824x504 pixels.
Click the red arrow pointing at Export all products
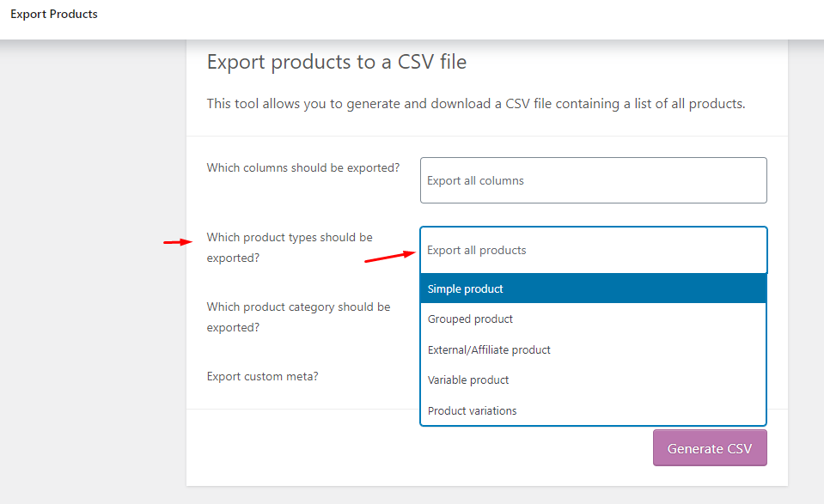click(389, 255)
